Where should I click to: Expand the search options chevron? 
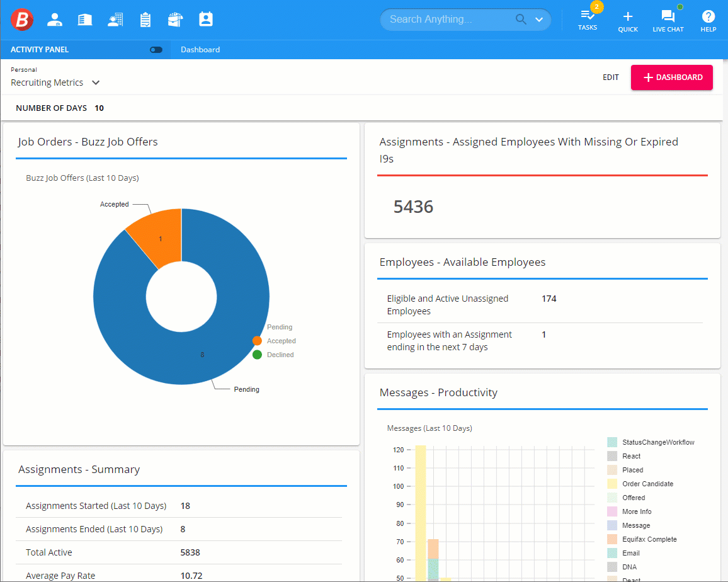[539, 20]
